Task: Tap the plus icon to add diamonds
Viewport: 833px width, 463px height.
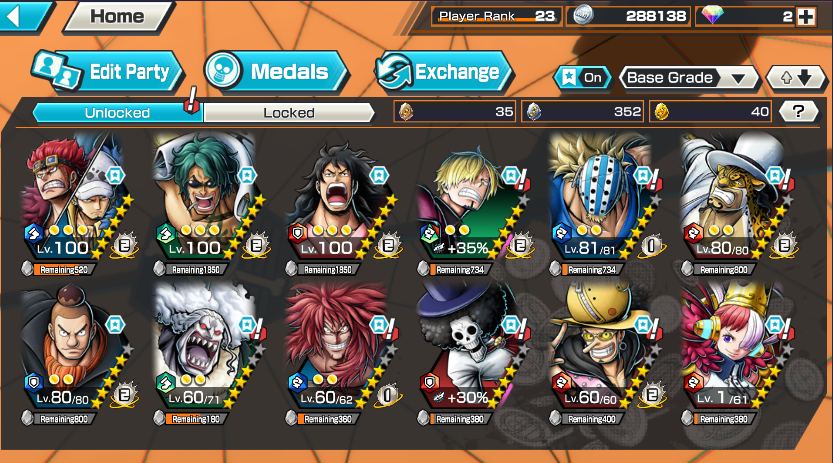Action: click(806, 17)
